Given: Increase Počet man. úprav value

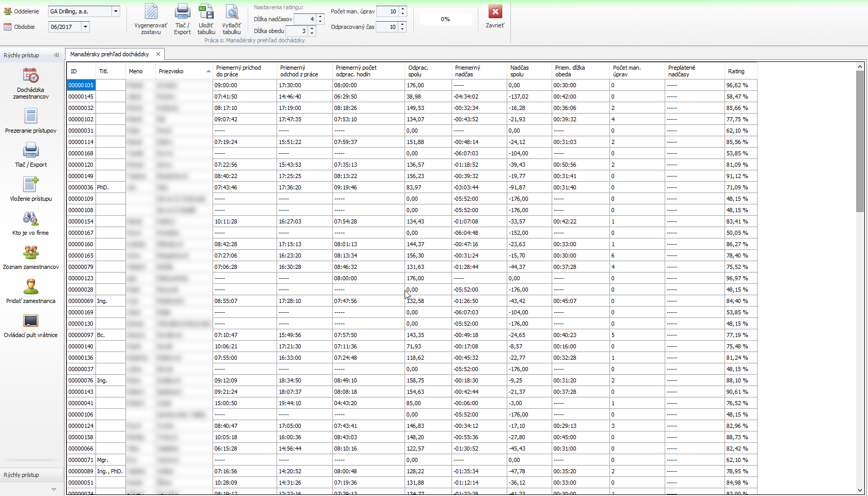Looking at the screenshot, I should click(x=403, y=9).
